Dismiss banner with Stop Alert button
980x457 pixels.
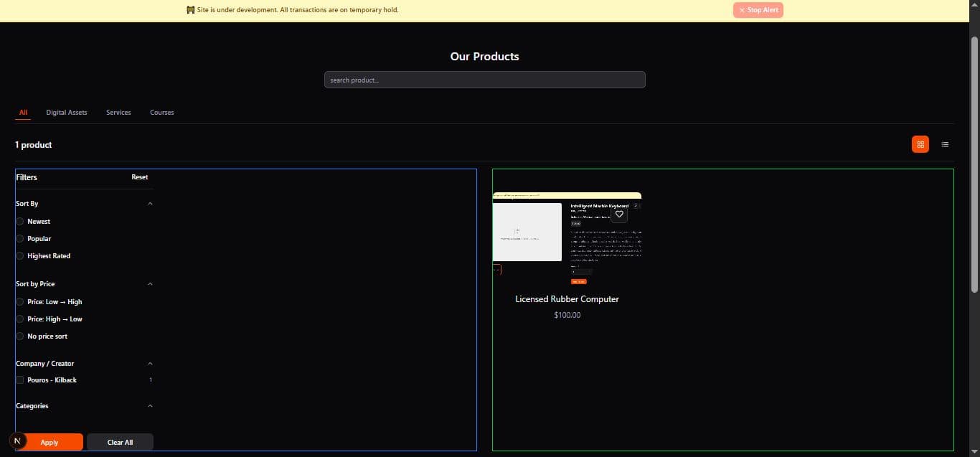click(x=758, y=10)
